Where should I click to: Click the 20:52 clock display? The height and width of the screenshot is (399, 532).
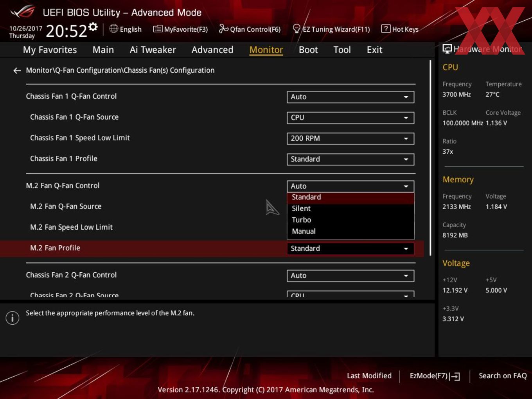66,31
